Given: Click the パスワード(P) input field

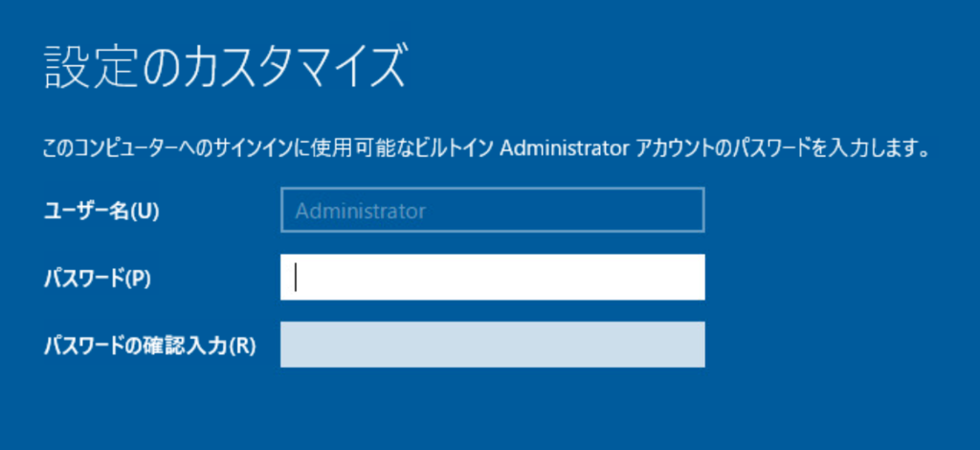Looking at the screenshot, I should pyautogui.click(x=493, y=277).
